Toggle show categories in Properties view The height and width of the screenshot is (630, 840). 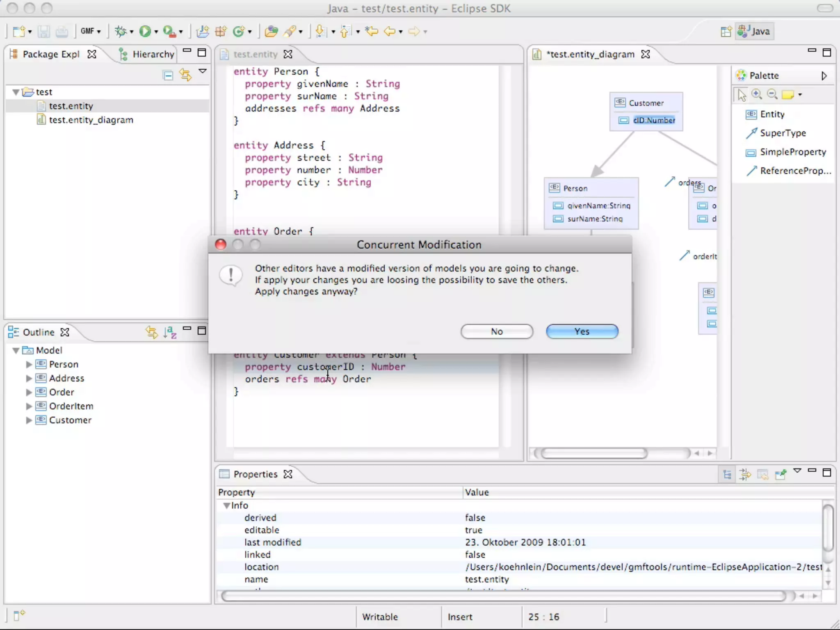727,475
